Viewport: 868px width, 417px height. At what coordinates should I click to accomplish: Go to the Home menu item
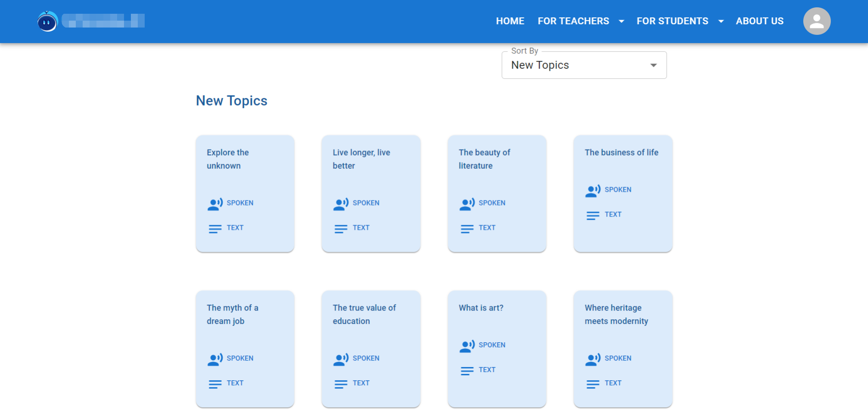pyautogui.click(x=510, y=21)
